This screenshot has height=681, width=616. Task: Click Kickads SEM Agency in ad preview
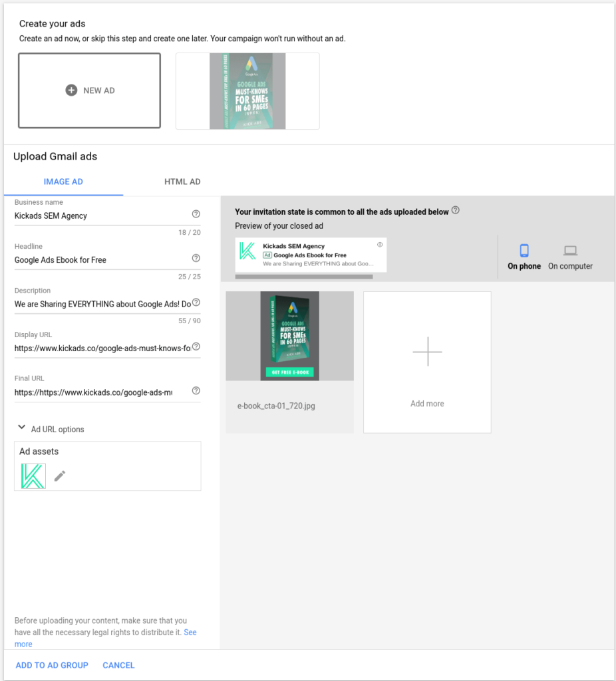pos(293,246)
